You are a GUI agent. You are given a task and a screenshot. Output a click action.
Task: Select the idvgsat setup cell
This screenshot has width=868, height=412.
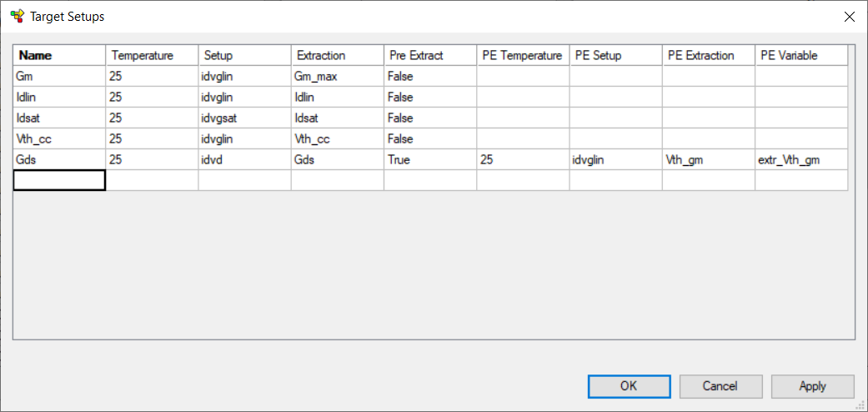pos(244,118)
